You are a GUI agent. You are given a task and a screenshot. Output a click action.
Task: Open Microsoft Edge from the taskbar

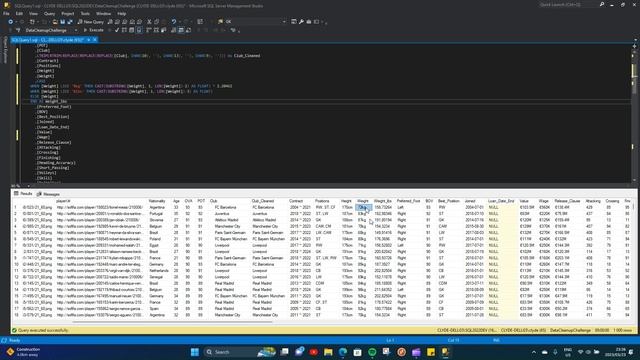pos(343,352)
